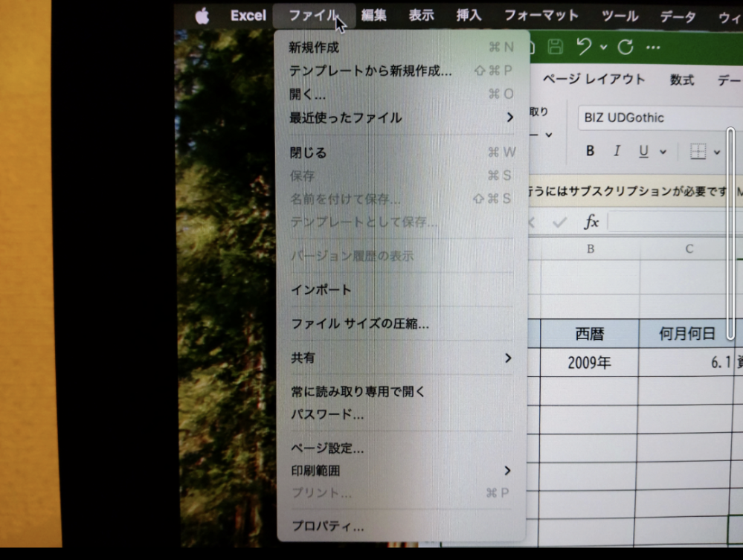Image resolution: width=743 pixels, height=560 pixels.
Task: Click the save disk icon in toolbar
Action: coord(555,47)
